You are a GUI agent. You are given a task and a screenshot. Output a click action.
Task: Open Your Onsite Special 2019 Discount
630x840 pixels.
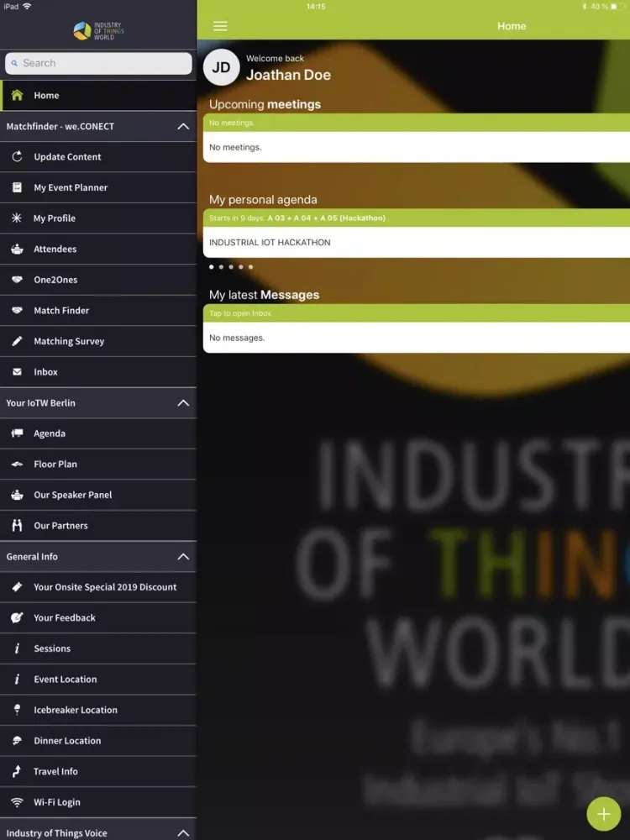tap(98, 587)
